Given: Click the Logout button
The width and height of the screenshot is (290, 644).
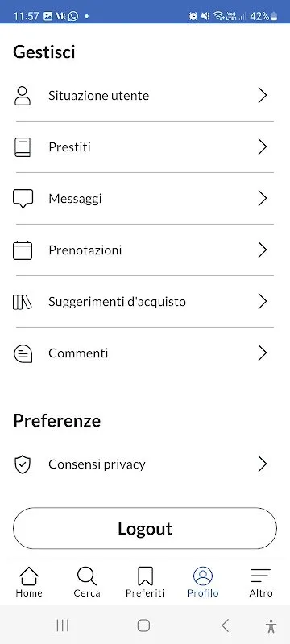Looking at the screenshot, I should click(x=145, y=528).
